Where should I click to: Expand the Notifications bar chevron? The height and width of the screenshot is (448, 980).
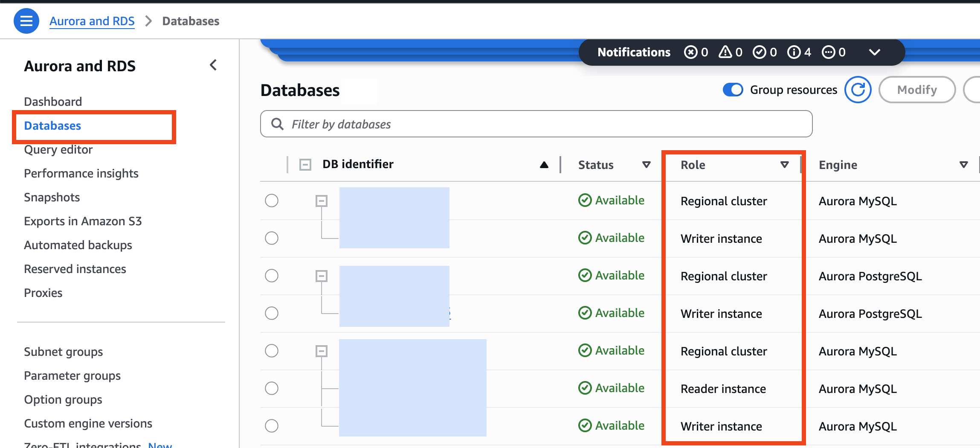click(875, 52)
